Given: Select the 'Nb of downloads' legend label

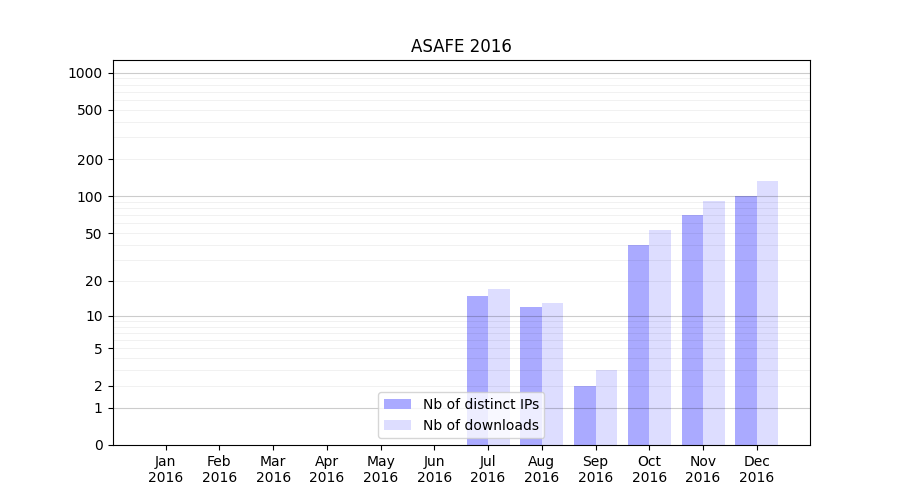Looking at the screenshot, I should click(x=480, y=425).
